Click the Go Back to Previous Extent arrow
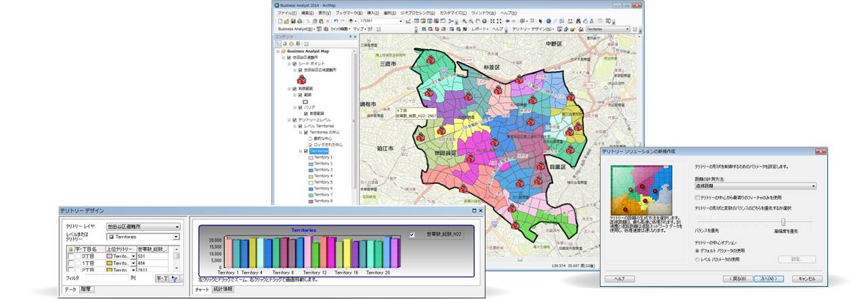 507,21
